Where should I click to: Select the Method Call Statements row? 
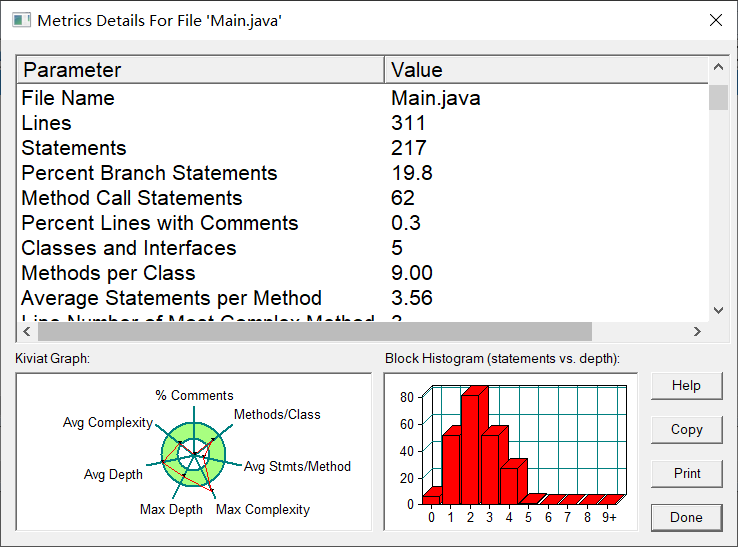click(362, 198)
